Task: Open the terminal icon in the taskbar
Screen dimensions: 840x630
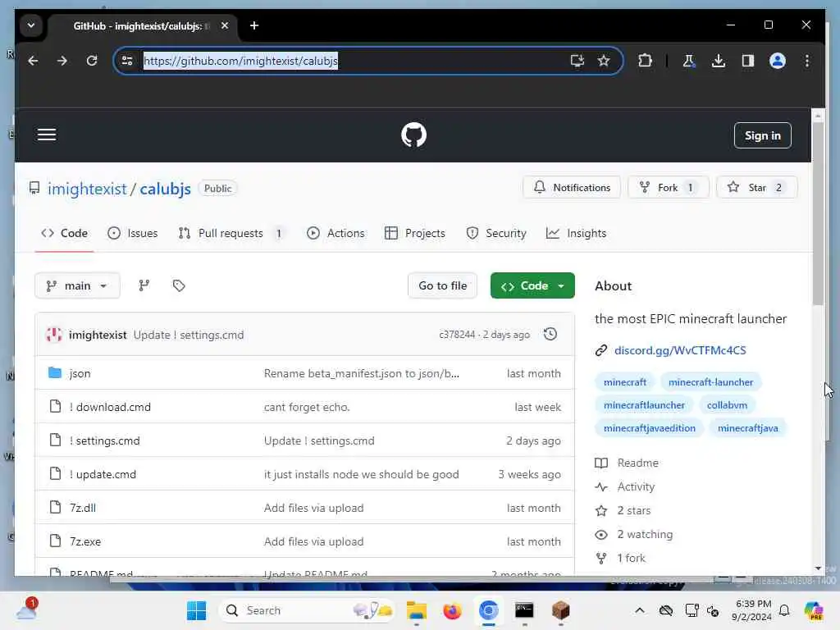Action: [524, 610]
